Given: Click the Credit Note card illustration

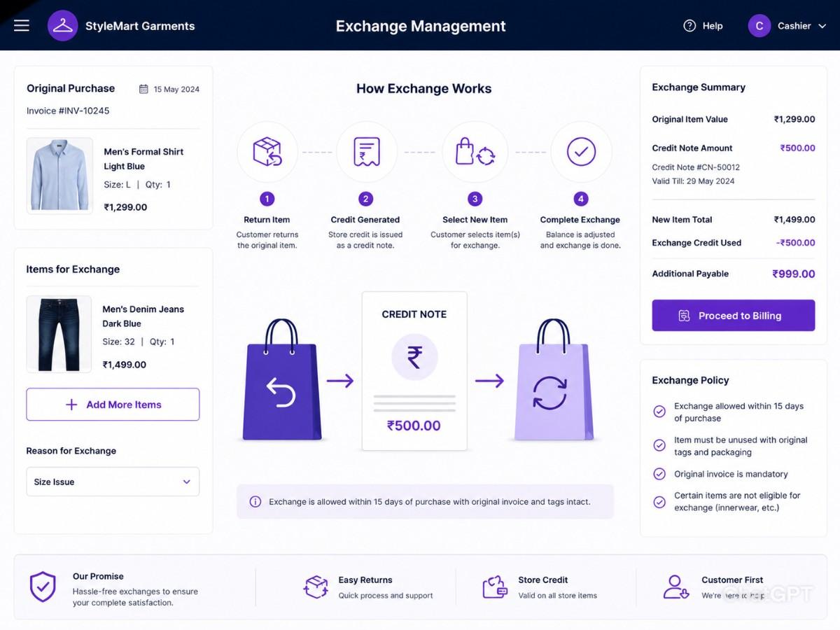Looking at the screenshot, I should pos(414,371).
